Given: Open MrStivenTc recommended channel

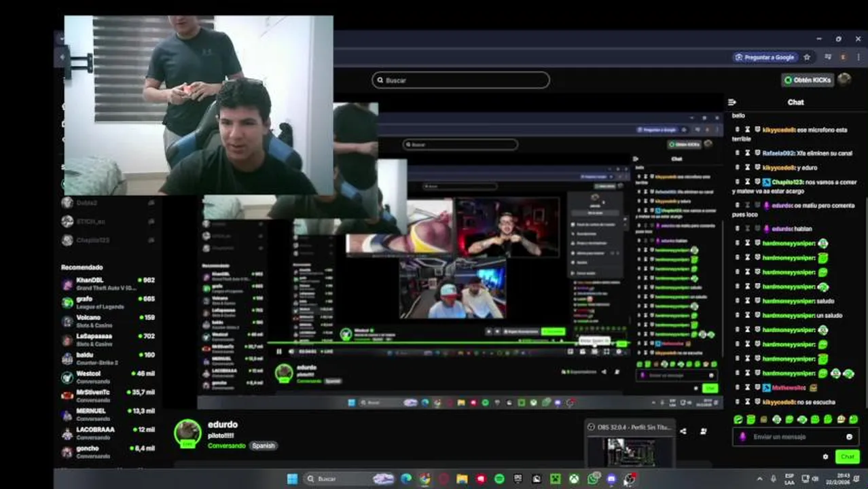Looking at the screenshot, I should (109, 396).
